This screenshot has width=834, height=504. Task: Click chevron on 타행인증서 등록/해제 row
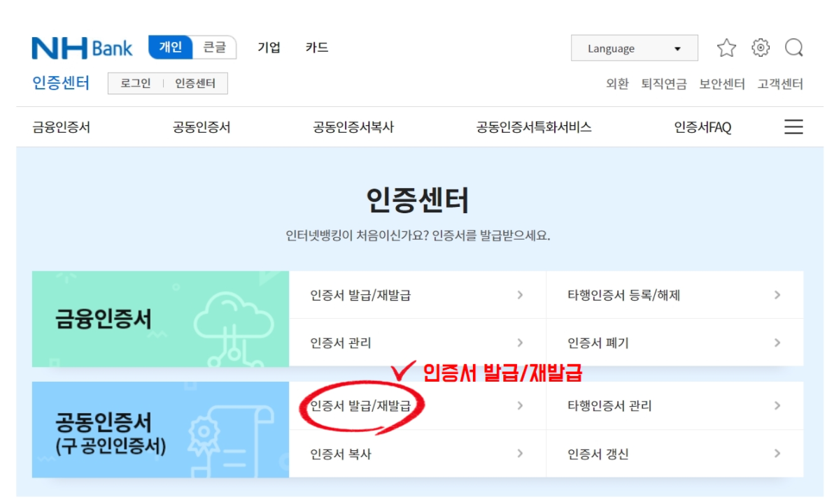coord(777,295)
